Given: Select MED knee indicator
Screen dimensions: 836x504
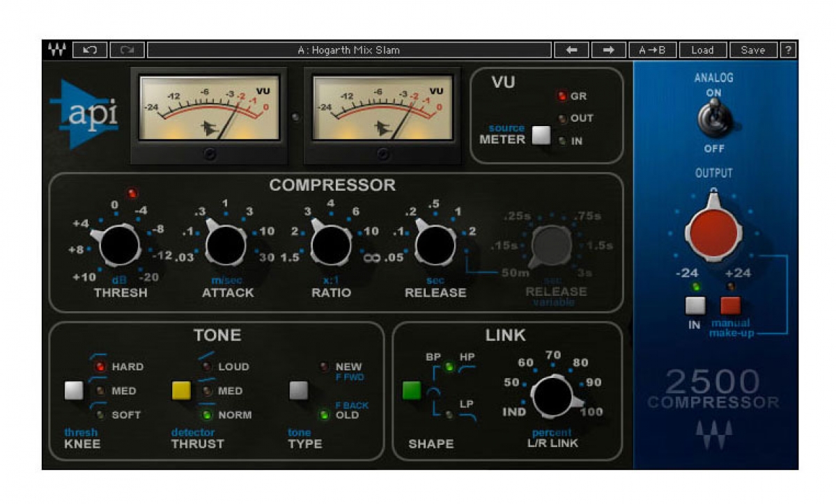Looking at the screenshot, I should (100, 391).
